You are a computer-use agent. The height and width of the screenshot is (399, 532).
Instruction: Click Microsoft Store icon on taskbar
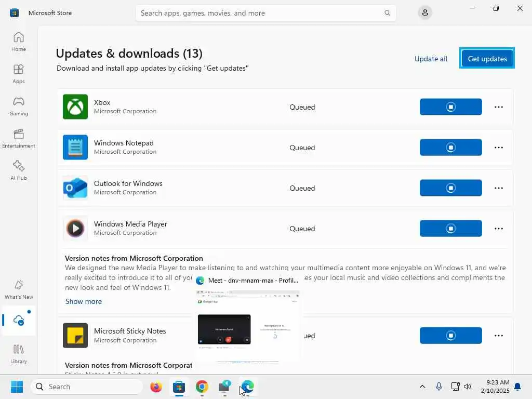[179, 387]
